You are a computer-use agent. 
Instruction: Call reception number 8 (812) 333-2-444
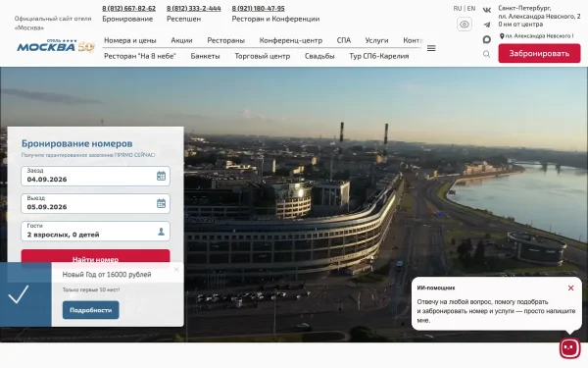[x=193, y=8]
